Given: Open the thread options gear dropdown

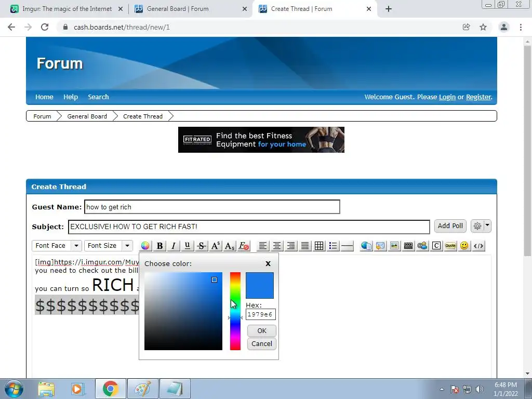Looking at the screenshot, I should point(481,225).
